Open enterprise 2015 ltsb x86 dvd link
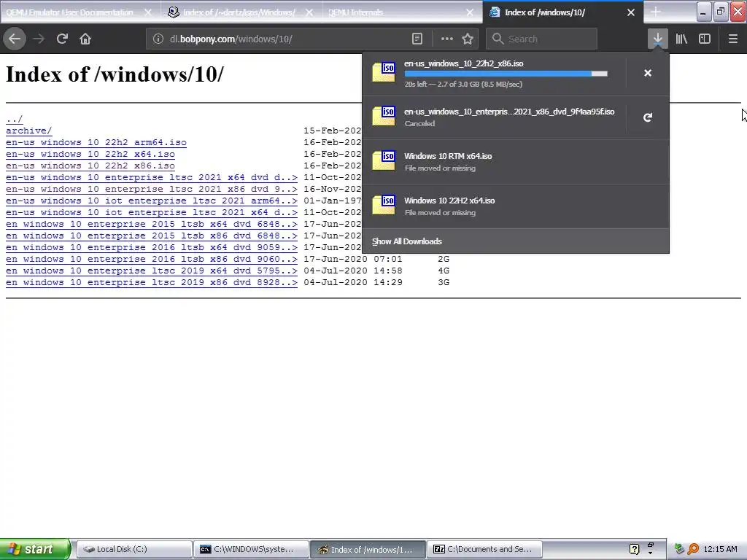 point(152,236)
